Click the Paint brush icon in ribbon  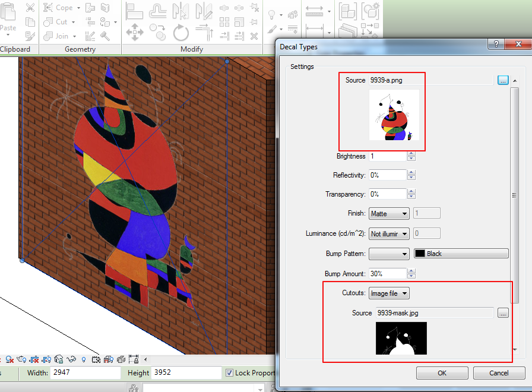coord(272,30)
